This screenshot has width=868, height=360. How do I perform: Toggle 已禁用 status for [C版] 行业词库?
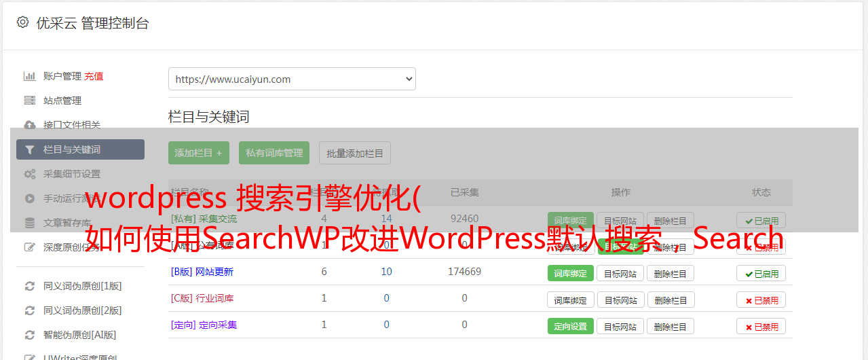point(761,300)
